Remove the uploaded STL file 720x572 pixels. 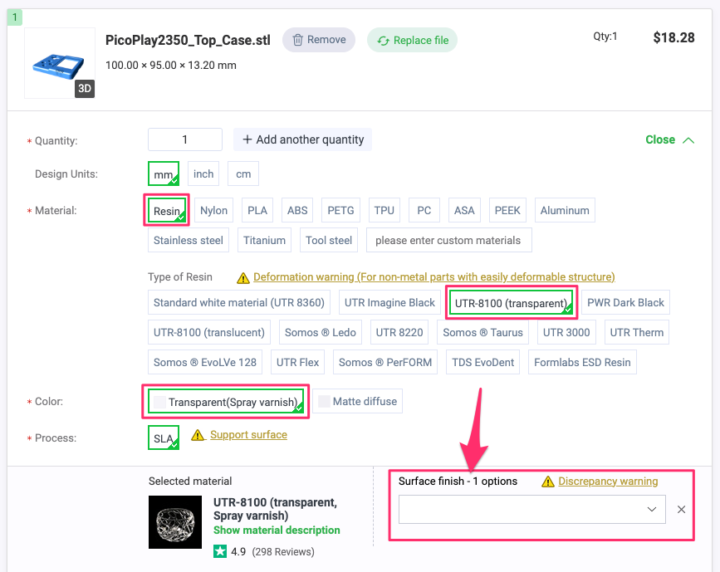[318, 40]
